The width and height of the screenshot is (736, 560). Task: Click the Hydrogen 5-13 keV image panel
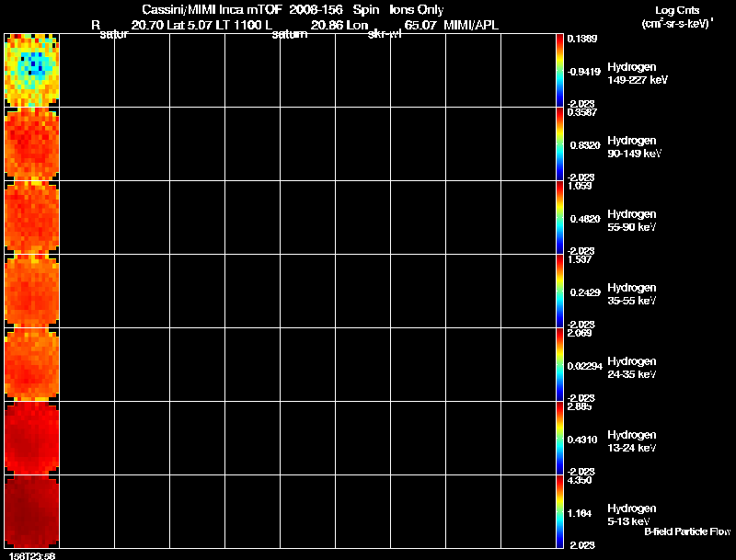click(32, 511)
